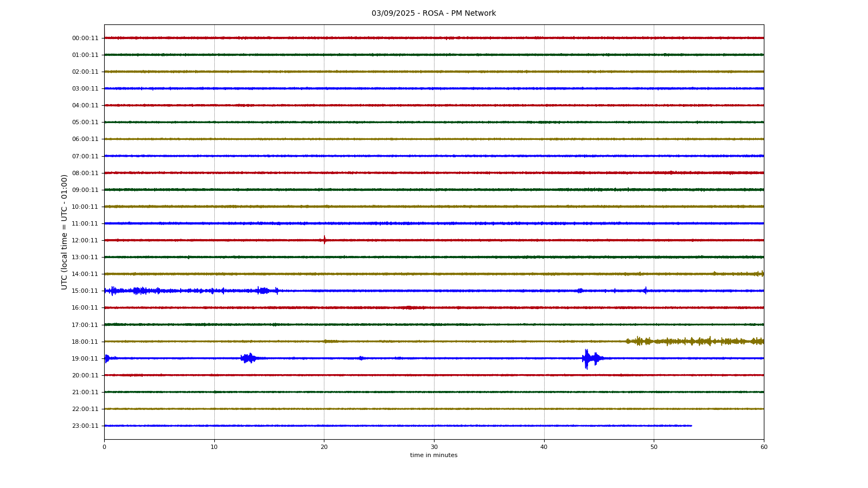Screen dimensions: 868x488
Task: Click the plot title '03/09/2025 - ROSA - PM Network'
Action: point(433,14)
